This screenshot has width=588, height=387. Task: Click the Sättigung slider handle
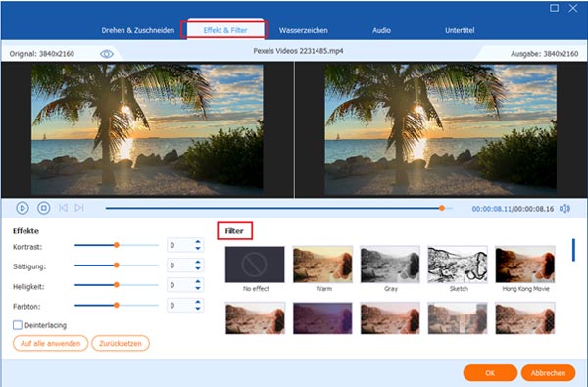point(117,266)
